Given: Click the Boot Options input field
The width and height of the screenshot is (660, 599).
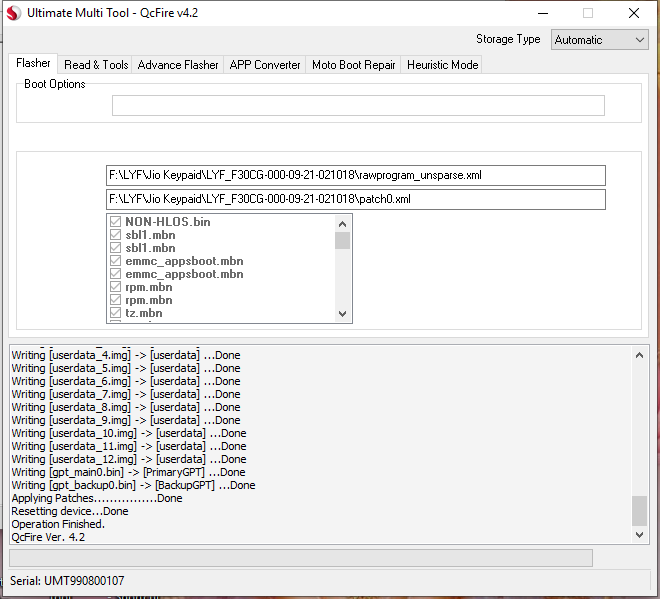Looking at the screenshot, I should (x=358, y=105).
